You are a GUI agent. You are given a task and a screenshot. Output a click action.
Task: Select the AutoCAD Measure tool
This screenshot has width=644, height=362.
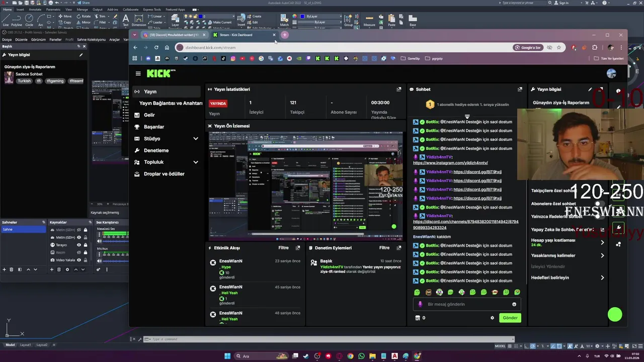369,20
